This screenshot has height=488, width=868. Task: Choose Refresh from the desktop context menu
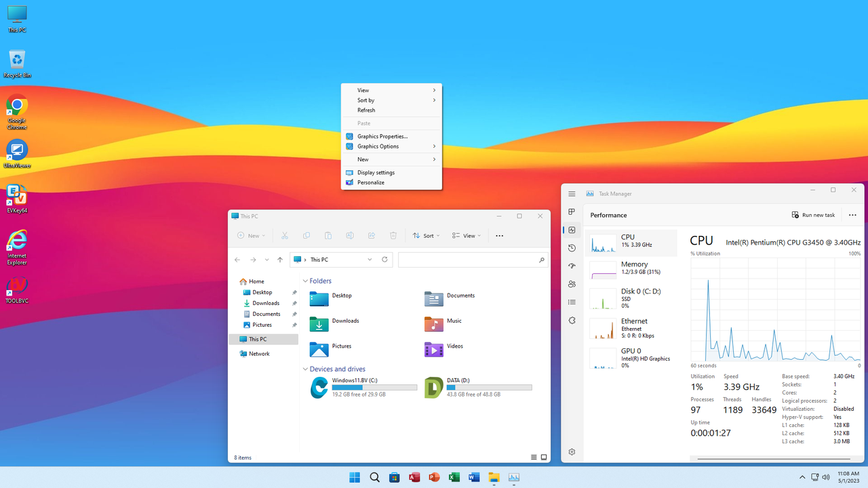click(391, 110)
